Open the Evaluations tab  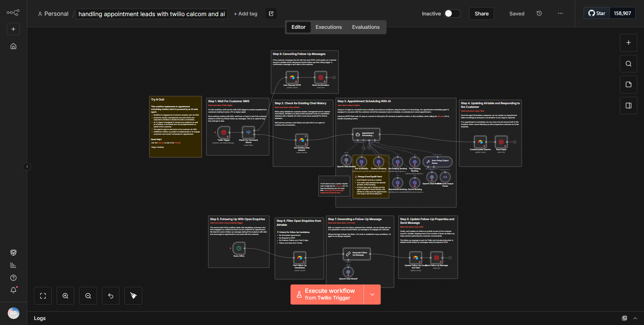pos(366,27)
